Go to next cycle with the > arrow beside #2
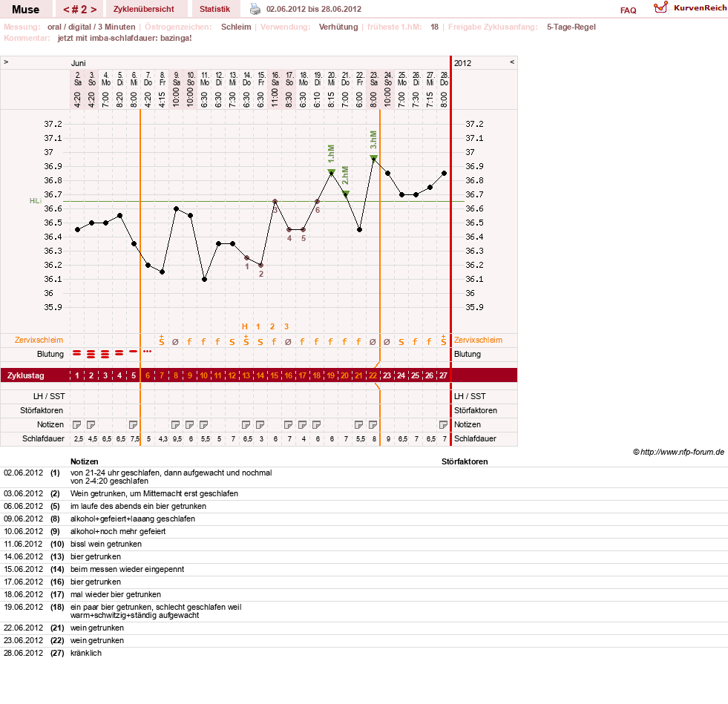This screenshot has height=704, width=728. click(94, 10)
